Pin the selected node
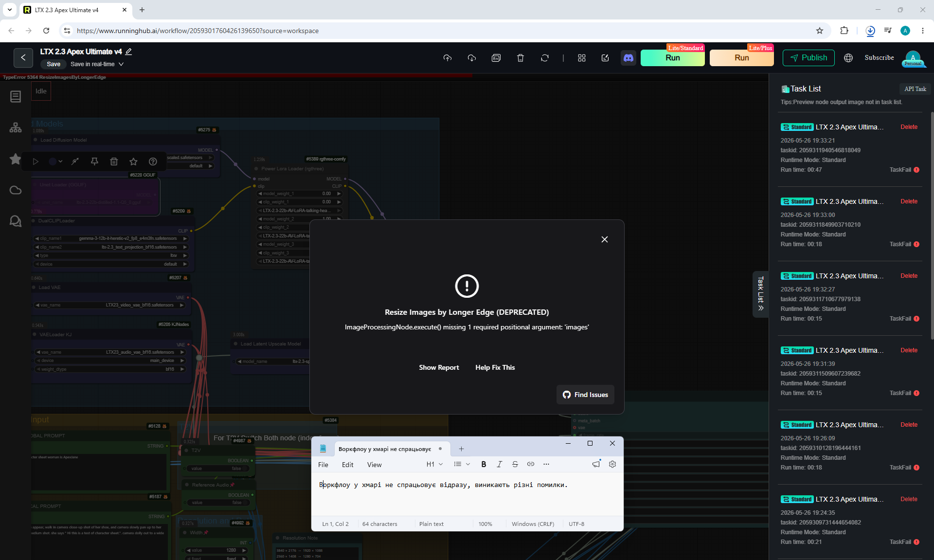Image resolution: width=934 pixels, height=560 pixels. pos(94,162)
